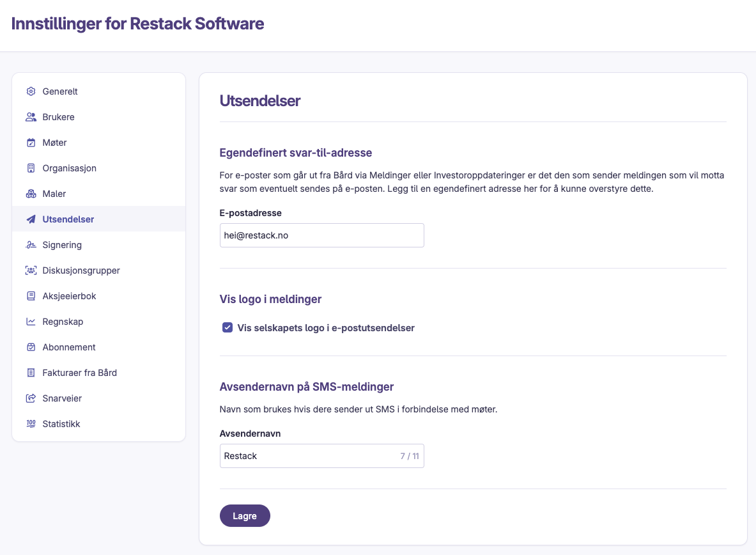Viewport: 756px width, 555px height.
Task: Navigate to Regnskap
Action: 99,322
